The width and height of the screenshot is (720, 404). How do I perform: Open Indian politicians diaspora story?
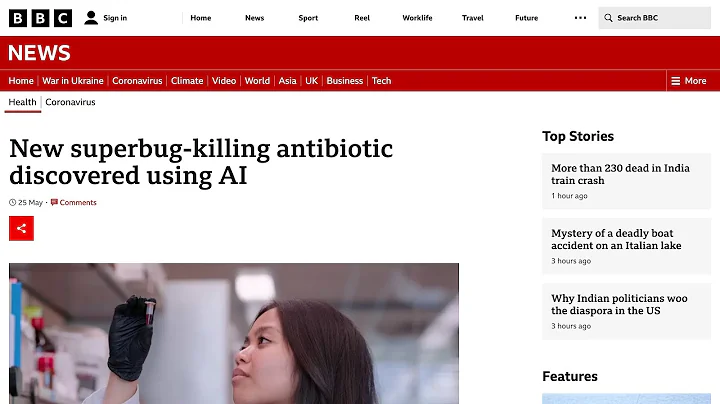pos(619,304)
